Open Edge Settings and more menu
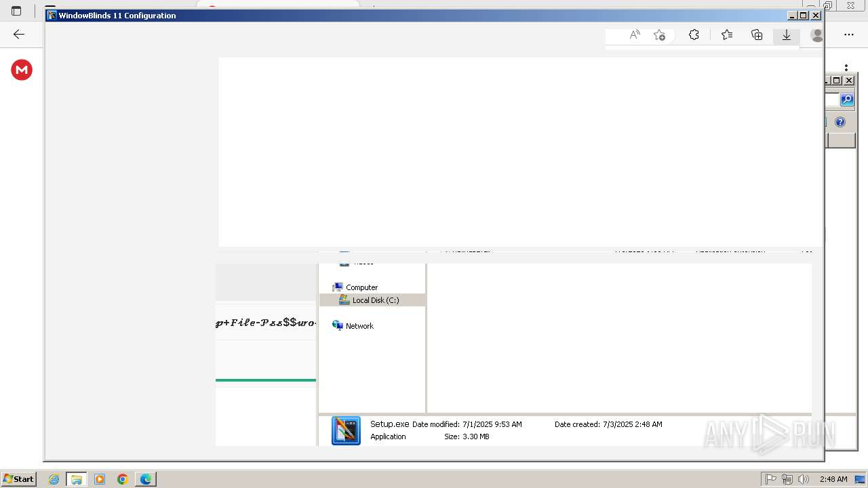 tap(849, 35)
